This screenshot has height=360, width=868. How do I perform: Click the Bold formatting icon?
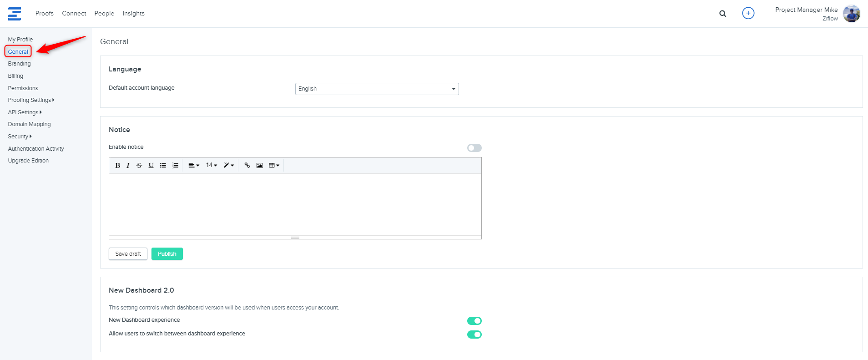(117, 166)
